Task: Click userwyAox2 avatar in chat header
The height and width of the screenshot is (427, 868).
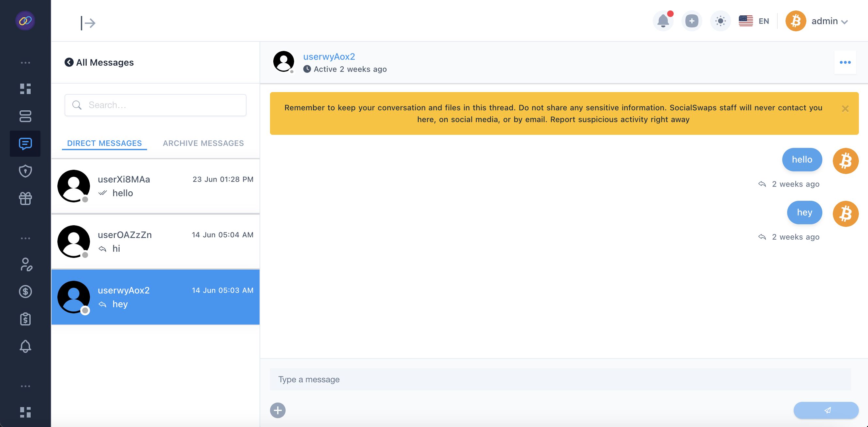Action: coord(283,61)
